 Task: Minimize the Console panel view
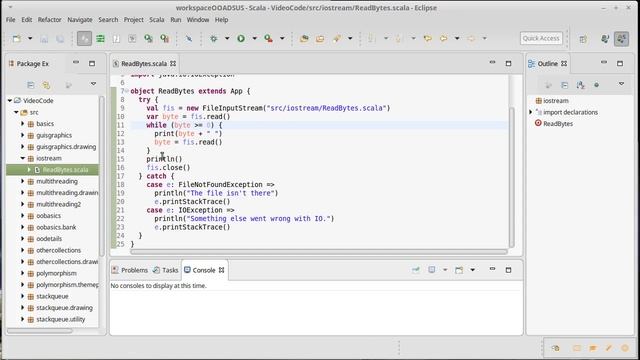(x=492, y=269)
